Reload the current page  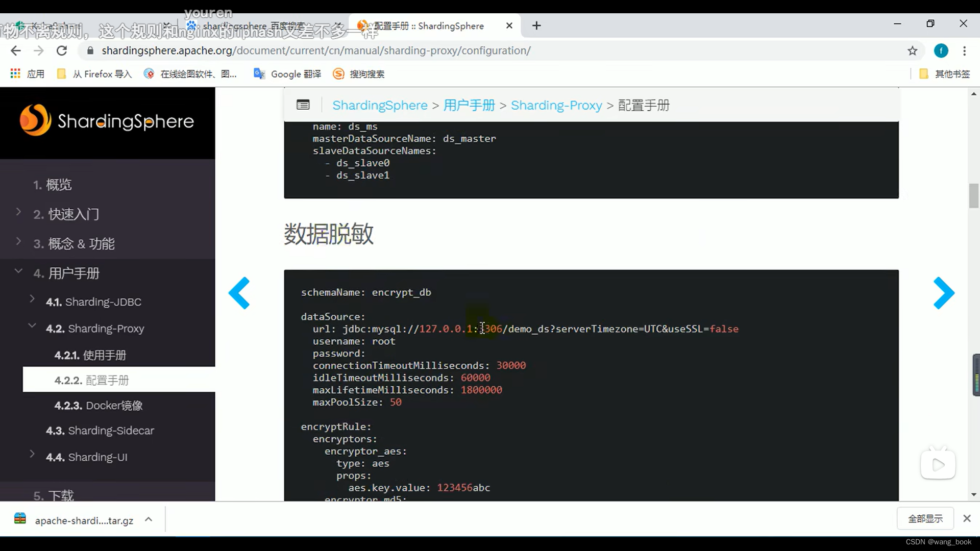tap(62, 51)
